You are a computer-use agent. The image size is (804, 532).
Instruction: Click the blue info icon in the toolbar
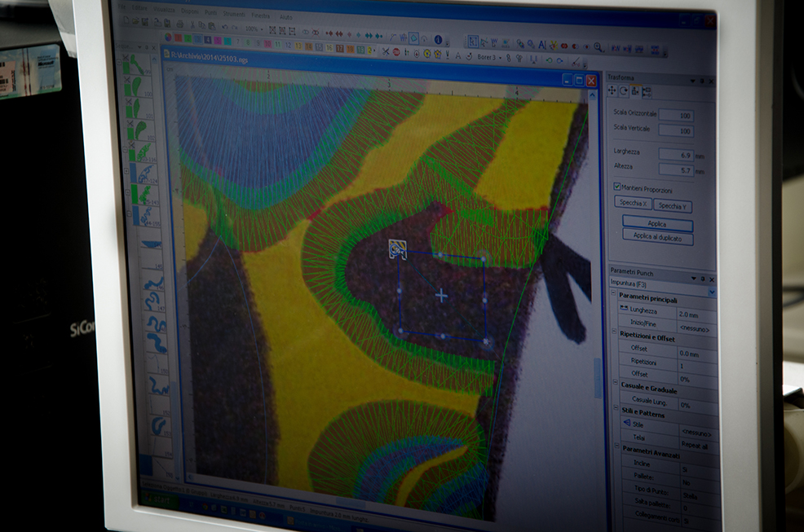pos(437,39)
